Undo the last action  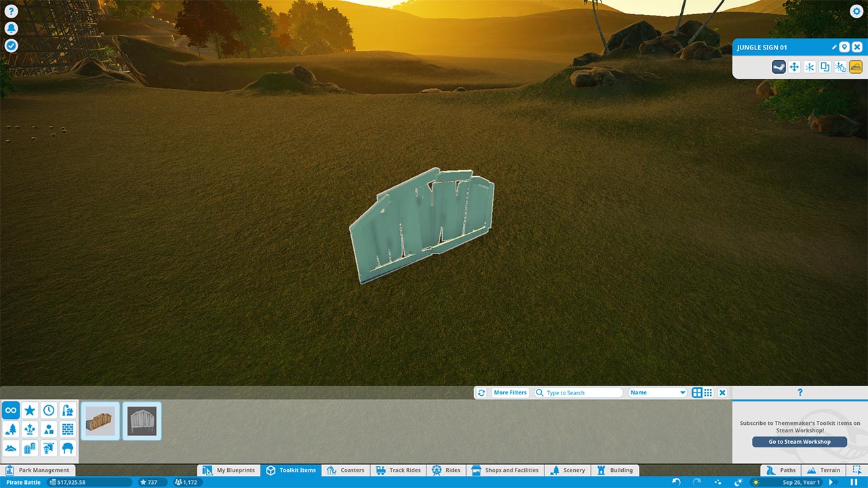point(676,482)
